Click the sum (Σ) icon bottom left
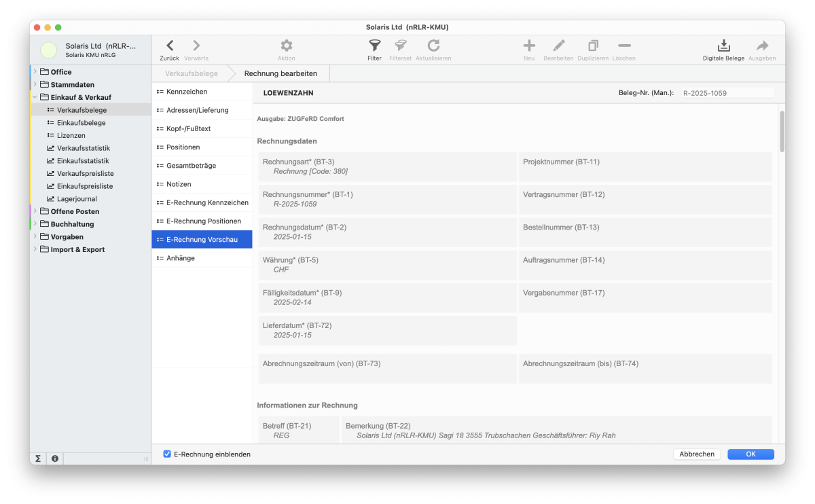The image size is (815, 504). tap(37, 458)
